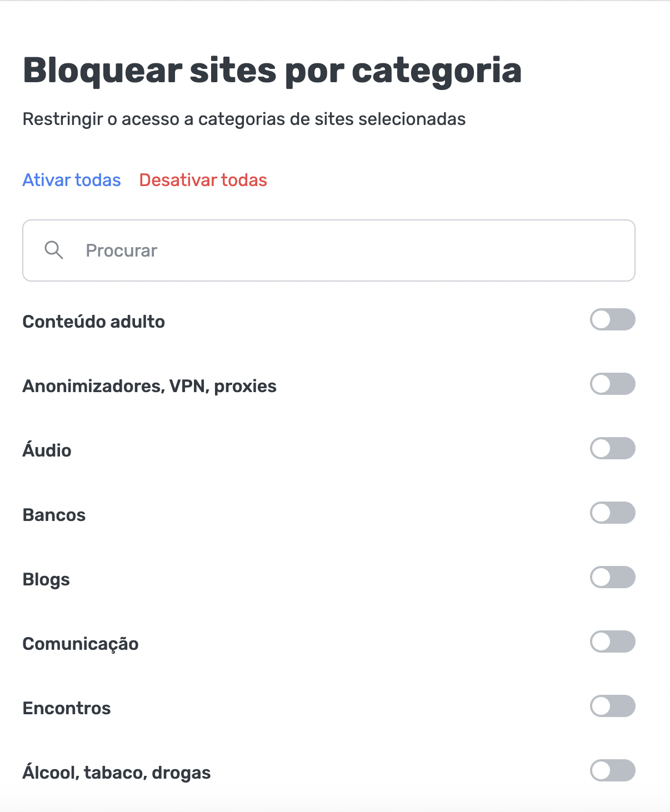This screenshot has height=812, width=670.
Task: Select Desativar todas
Action: pos(203,180)
